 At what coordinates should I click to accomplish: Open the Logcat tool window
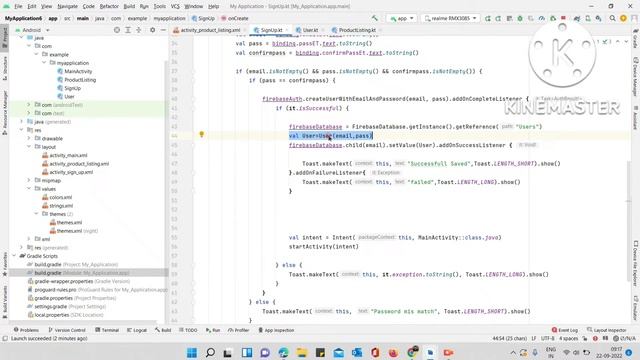(137, 330)
